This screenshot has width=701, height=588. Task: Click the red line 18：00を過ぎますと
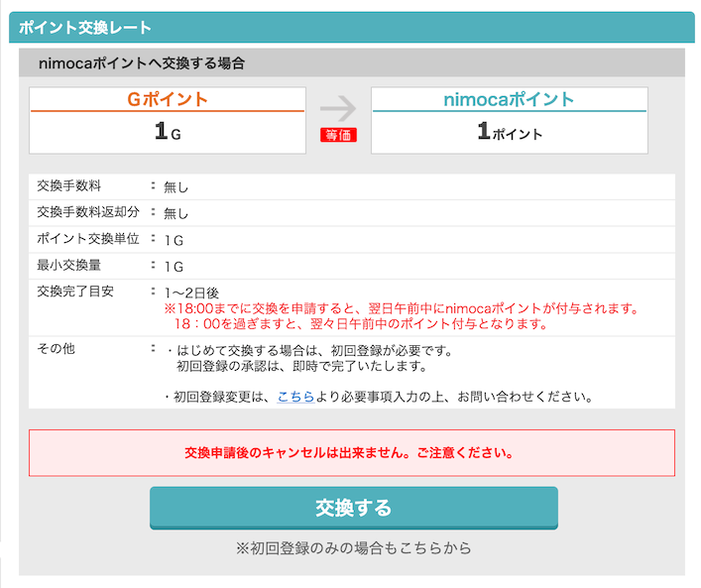click(361, 323)
